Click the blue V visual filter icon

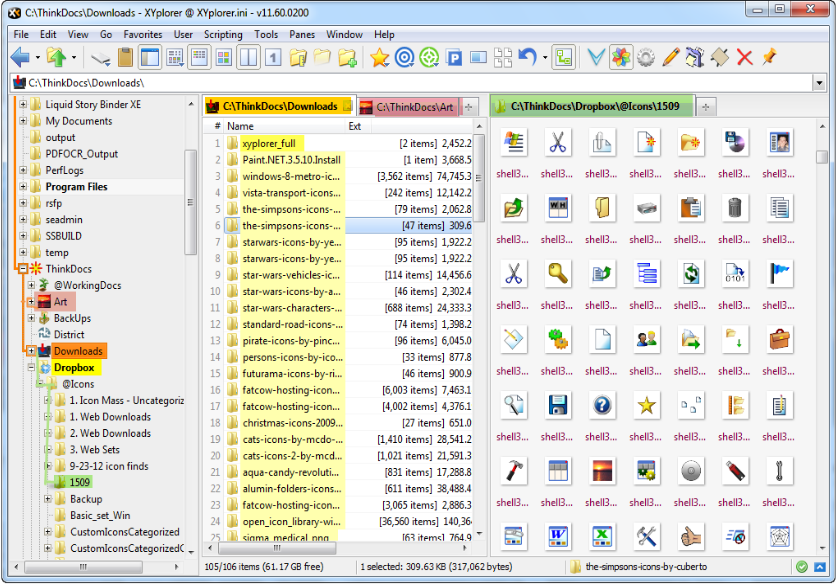596,57
